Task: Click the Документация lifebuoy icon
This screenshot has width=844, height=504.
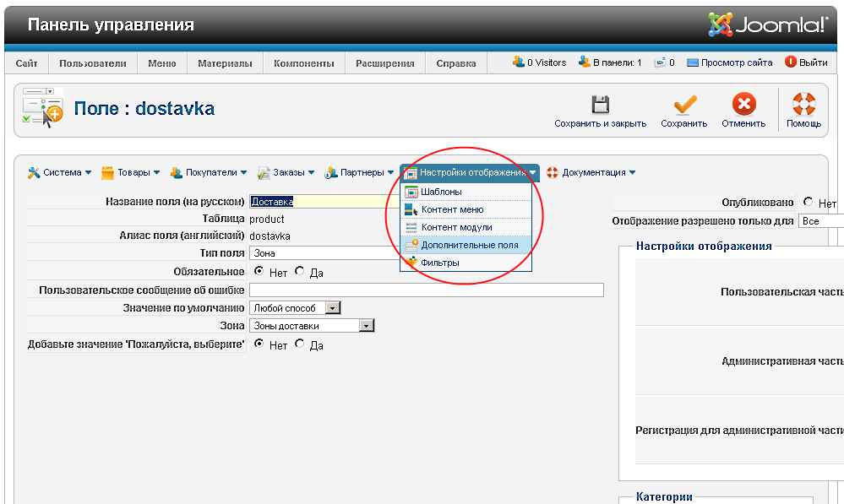Action: coord(553,173)
